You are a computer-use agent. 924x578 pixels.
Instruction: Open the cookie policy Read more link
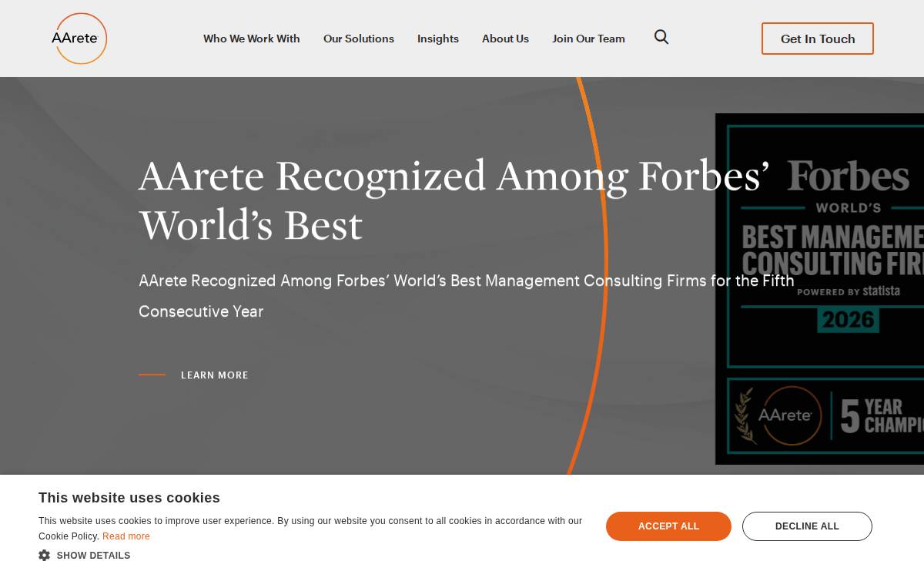pyautogui.click(x=126, y=536)
